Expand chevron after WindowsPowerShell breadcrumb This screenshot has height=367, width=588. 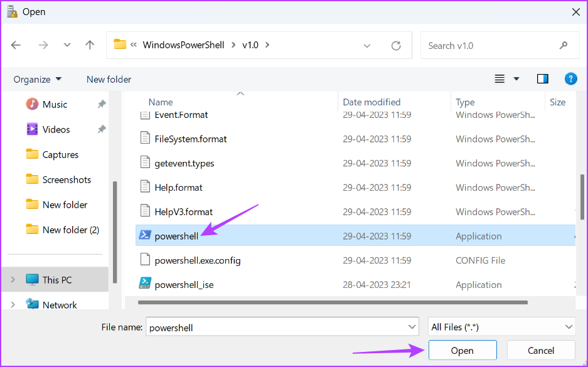coord(233,45)
